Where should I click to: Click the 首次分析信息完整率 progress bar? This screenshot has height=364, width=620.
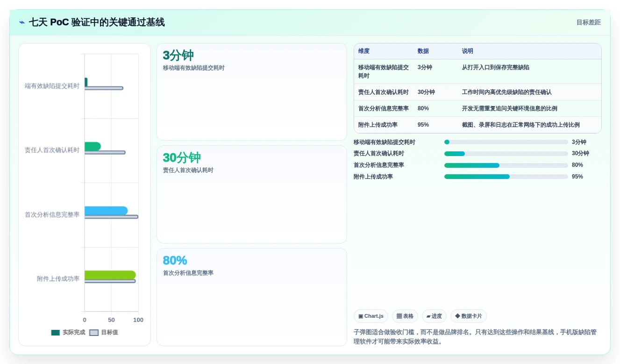coord(506,165)
